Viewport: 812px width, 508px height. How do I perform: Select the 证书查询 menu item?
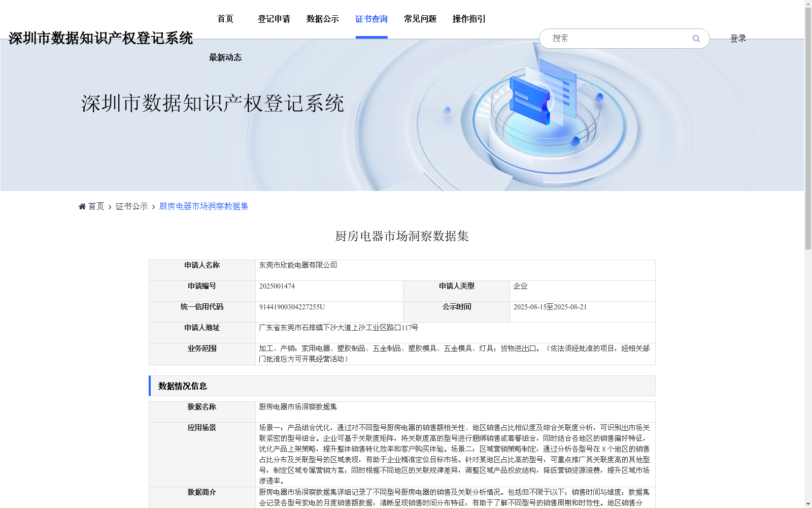click(371, 19)
